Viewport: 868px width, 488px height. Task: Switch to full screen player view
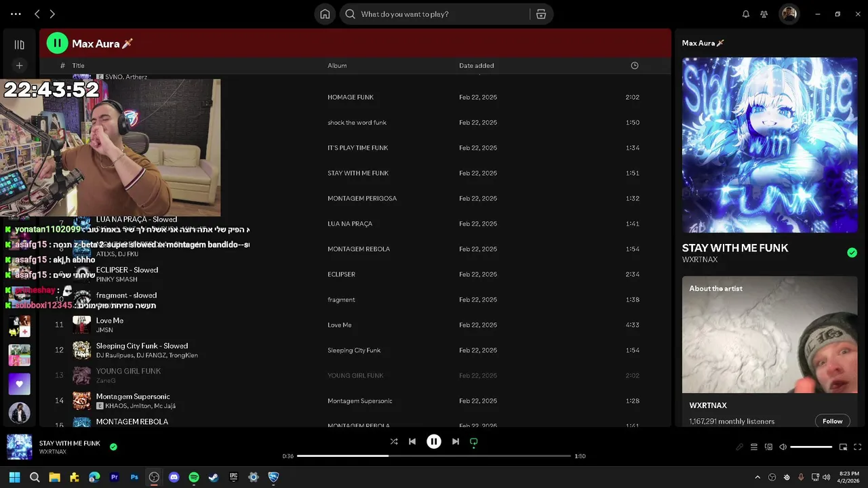858,447
